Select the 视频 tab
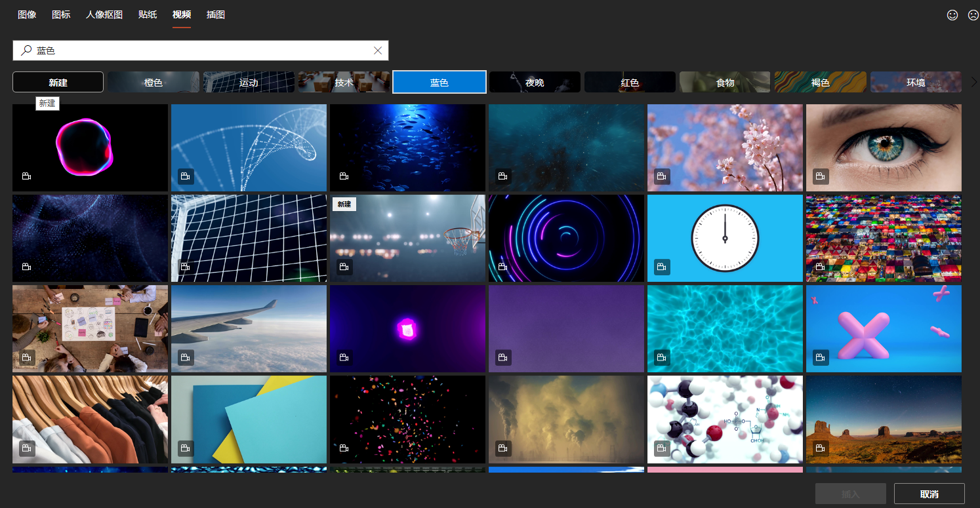The width and height of the screenshot is (980, 508). [182, 14]
